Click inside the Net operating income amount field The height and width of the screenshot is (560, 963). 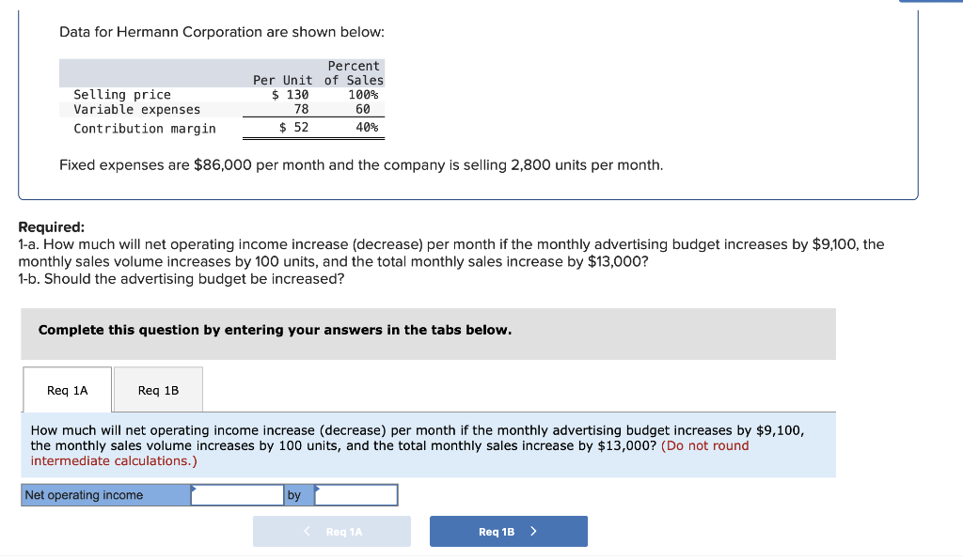pos(236,494)
